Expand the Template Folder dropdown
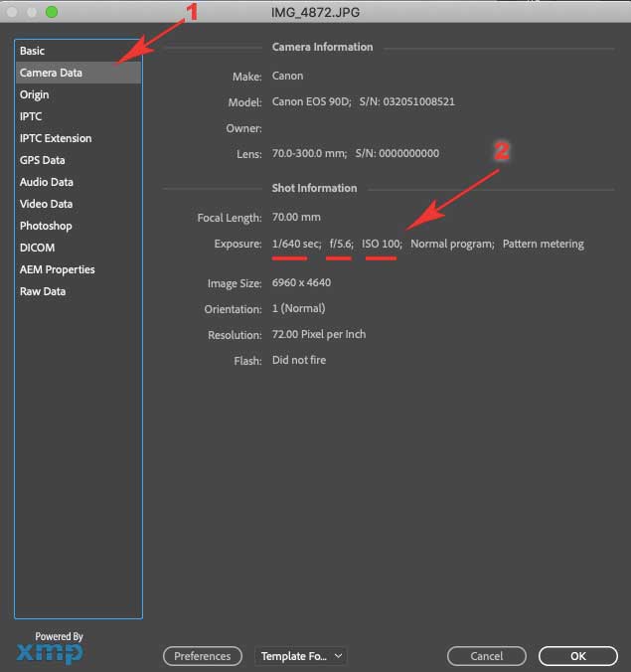The height and width of the screenshot is (672, 631). coord(301,656)
